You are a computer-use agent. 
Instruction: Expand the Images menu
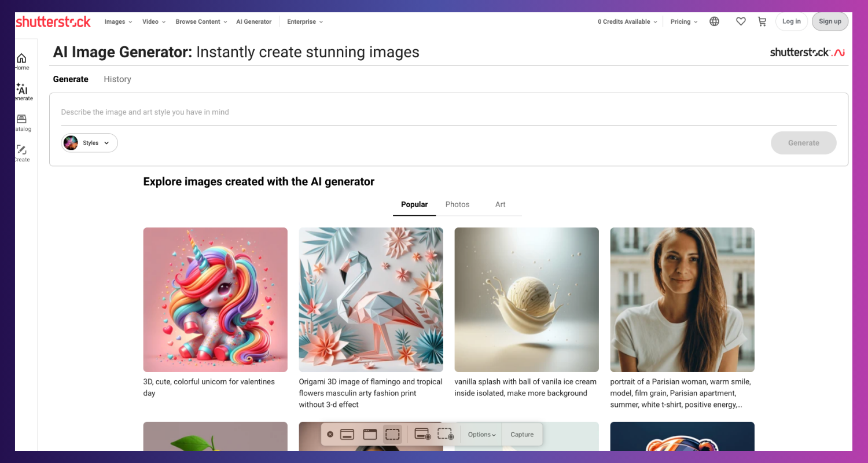coord(118,22)
